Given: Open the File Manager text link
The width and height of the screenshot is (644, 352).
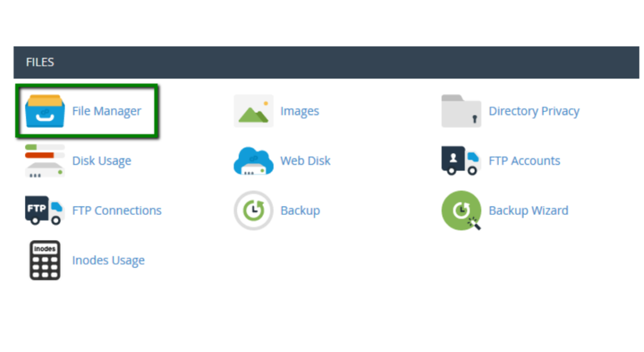Looking at the screenshot, I should (x=106, y=111).
